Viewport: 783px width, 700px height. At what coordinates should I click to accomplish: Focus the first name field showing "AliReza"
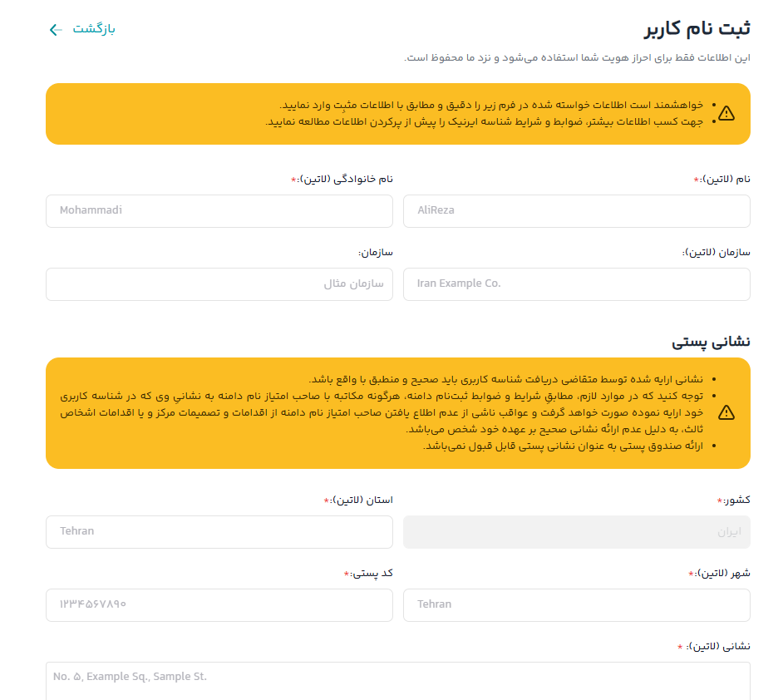tap(576, 211)
